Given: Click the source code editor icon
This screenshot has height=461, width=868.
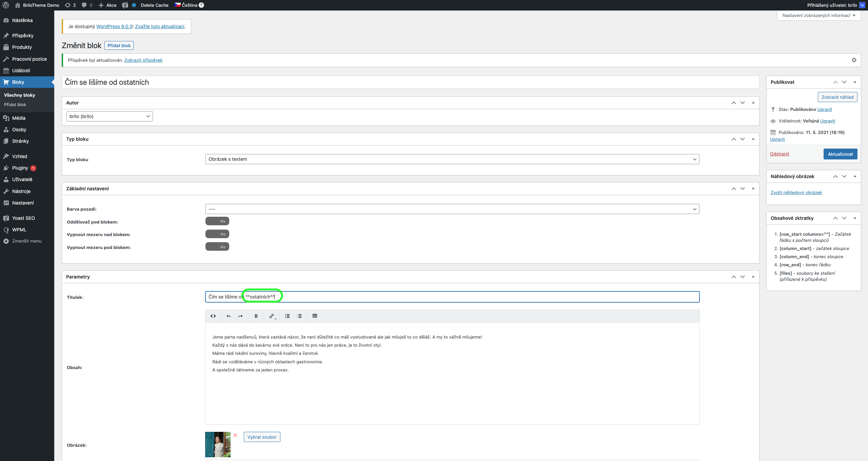Looking at the screenshot, I should (213, 316).
